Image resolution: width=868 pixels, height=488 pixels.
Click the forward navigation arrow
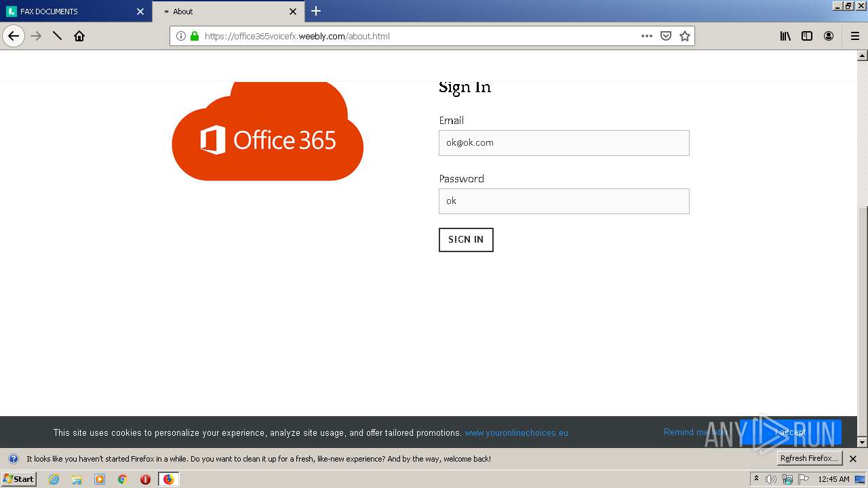[36, 36]
